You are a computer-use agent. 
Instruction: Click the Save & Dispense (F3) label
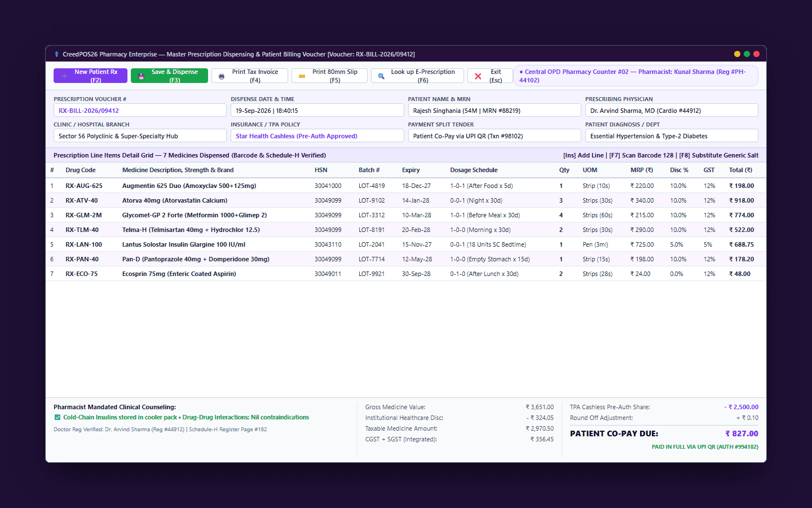point(175,76)
